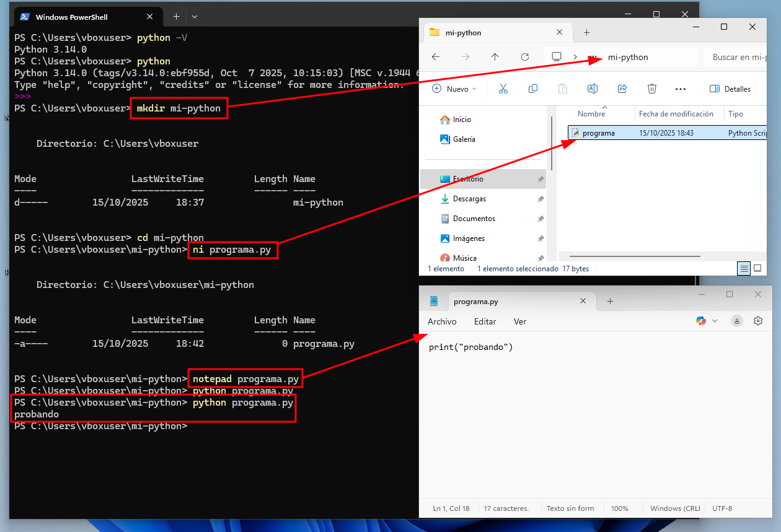Go up one folder level in Explorer

point(495,57)
